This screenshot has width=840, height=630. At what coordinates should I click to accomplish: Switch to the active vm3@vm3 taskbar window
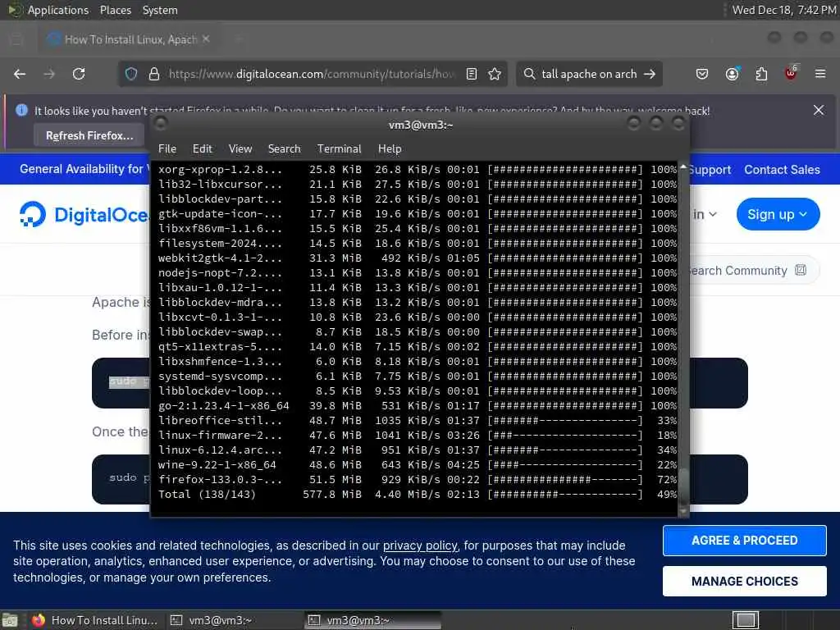(373, 620)
